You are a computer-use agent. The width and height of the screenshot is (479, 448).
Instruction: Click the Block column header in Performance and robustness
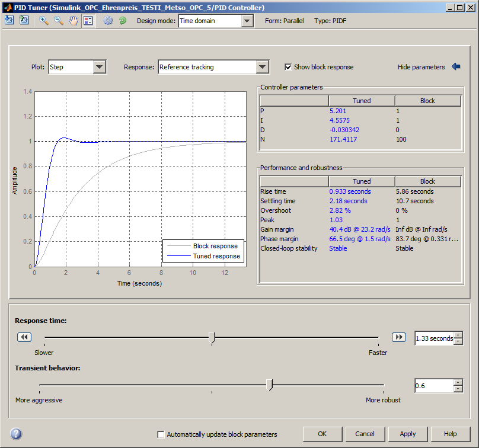point(427,181)
